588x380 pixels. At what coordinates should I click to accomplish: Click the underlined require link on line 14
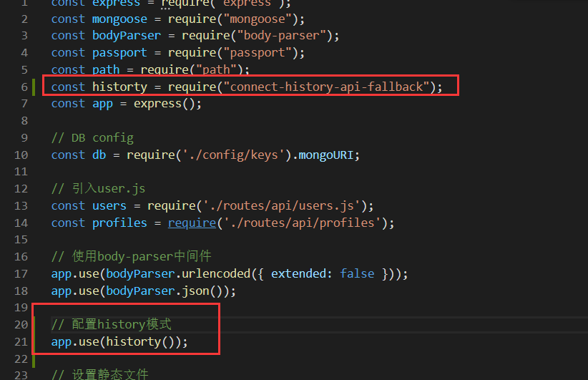pos(192,223)
